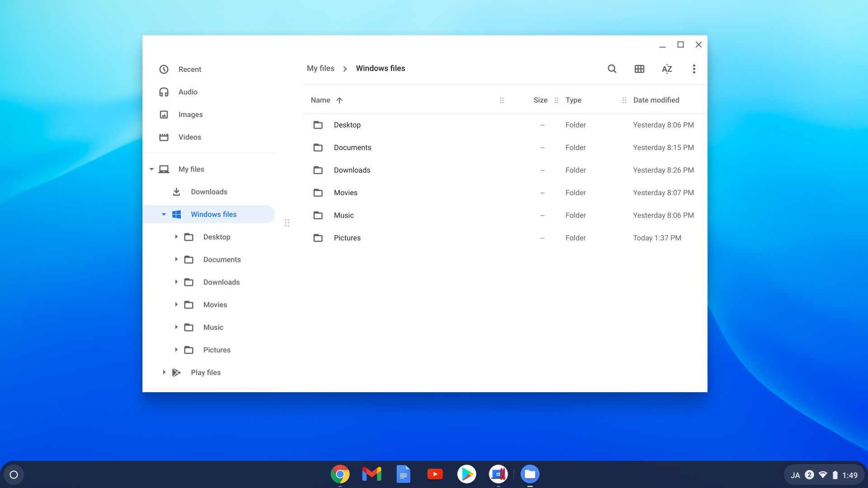Open the AZ sort options
The width and height of the screenshot is (868, 488).
click(667, 69)
